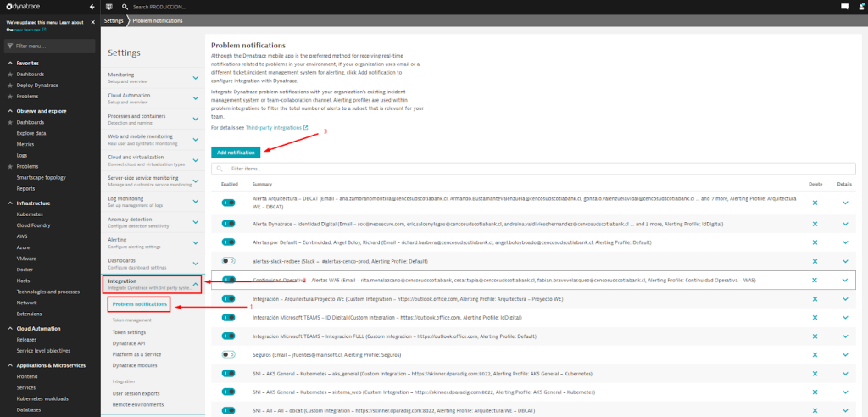The image size is (868, 417).
Task: Delete the Continuidad Operativa – Alertas WAS notification
Action: tap(815, 280)
